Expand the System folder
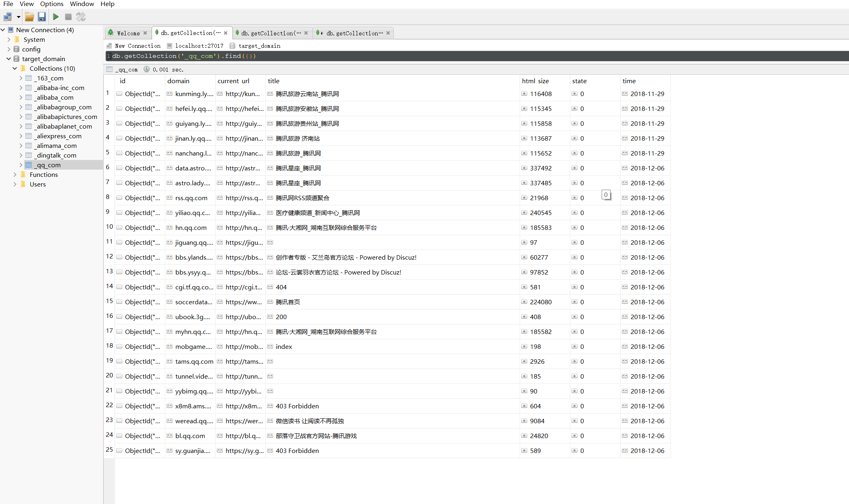This screenshot has width=849, height=504. click(9, 39)
